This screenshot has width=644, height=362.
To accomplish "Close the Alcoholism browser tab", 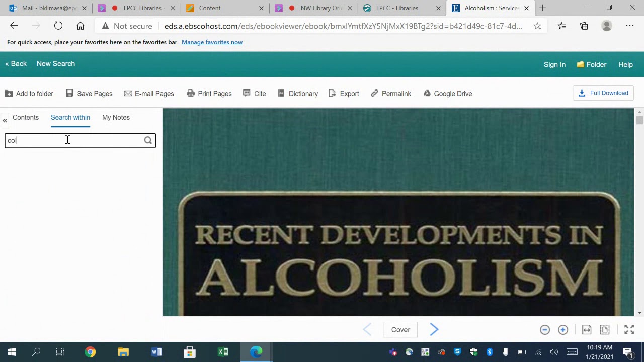I will (x=527, y=8).
